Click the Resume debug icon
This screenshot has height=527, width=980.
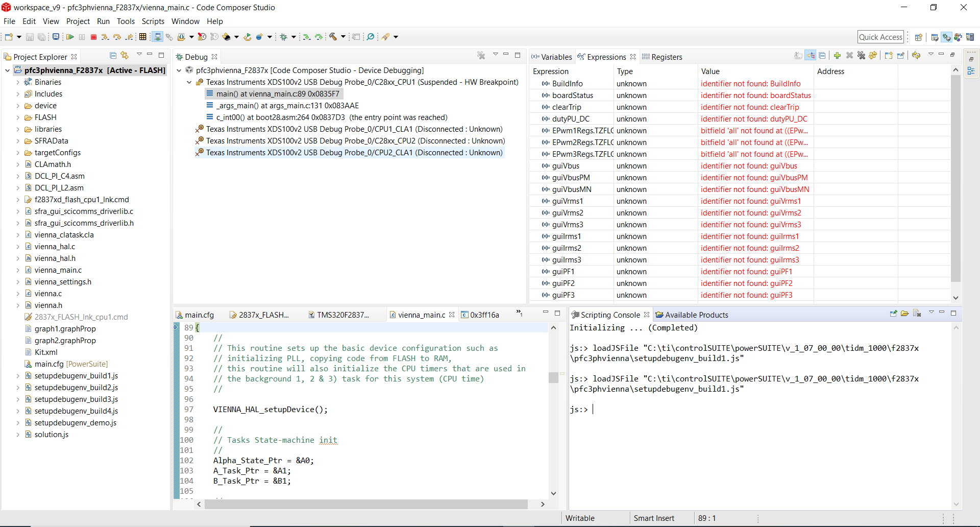click(x=70, y=37)
